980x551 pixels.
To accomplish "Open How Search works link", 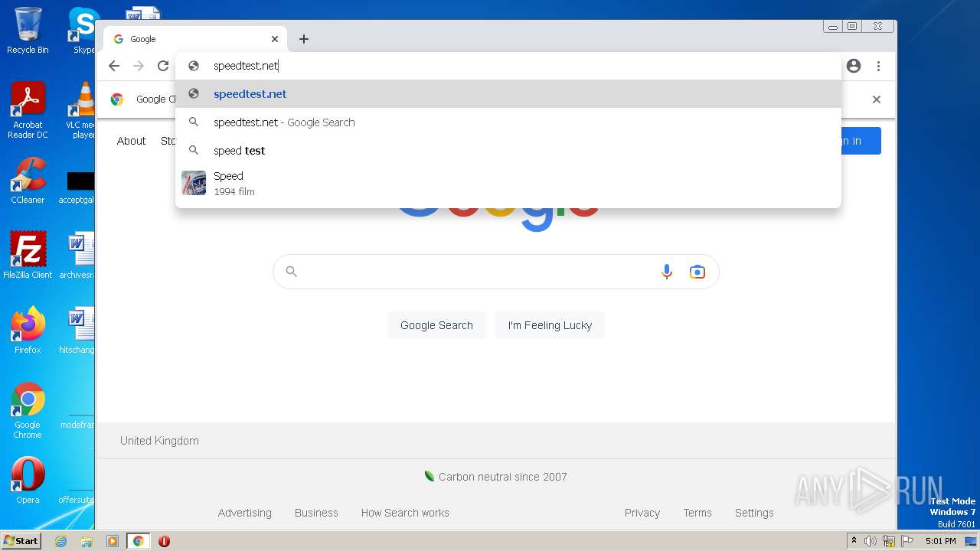I will tap(405, 513).
